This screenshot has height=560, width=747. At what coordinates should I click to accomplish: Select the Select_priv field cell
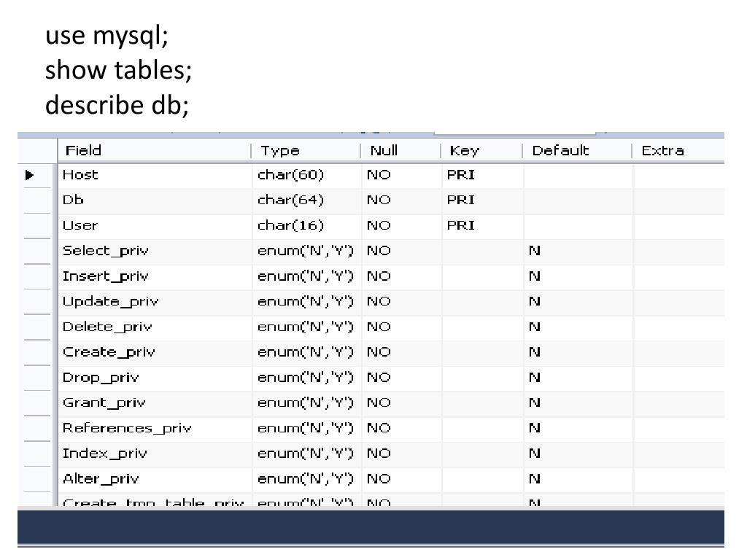(105, 251)
